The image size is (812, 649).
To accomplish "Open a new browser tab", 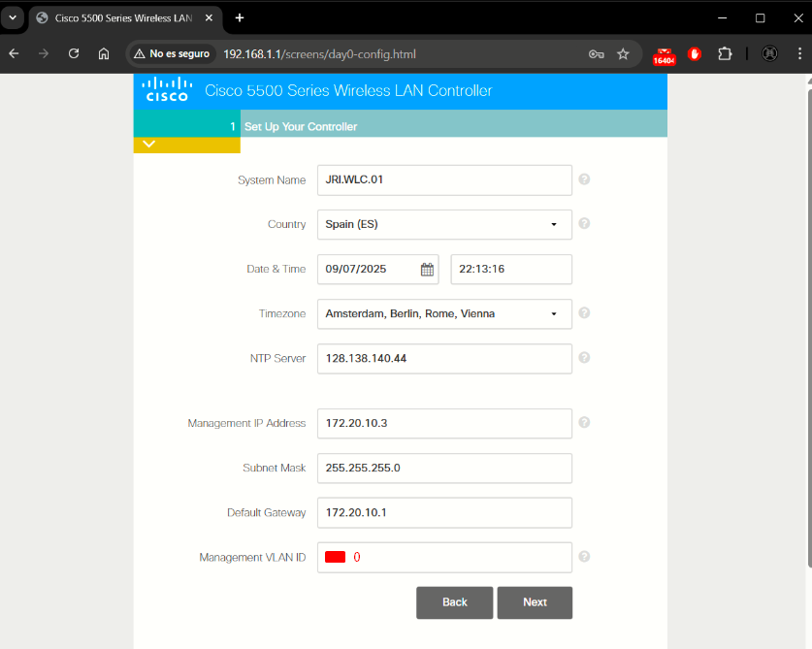I will [240, 18].
